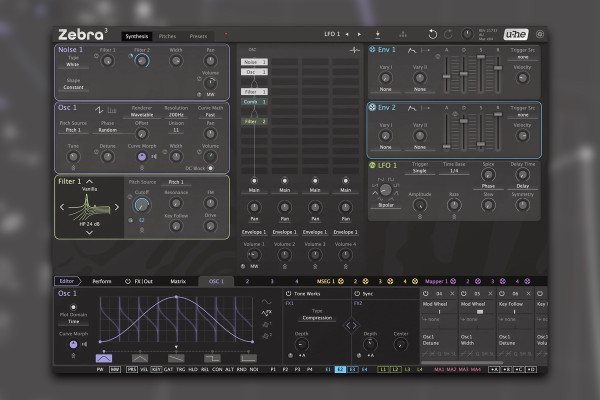600x400 pixels.
Task: Toggle the Env 2 power icon
Action: pos(372,107)
